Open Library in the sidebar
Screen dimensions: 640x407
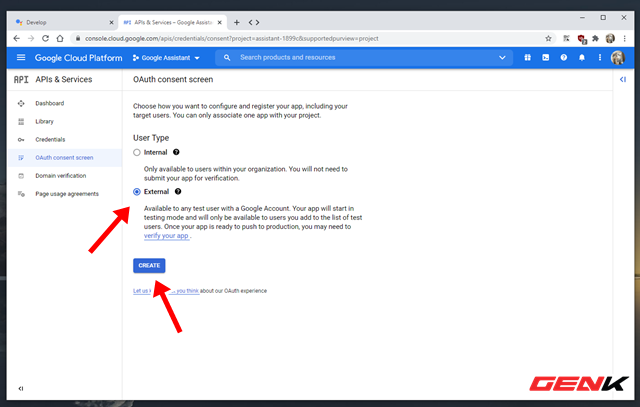(x=64, y=121)
